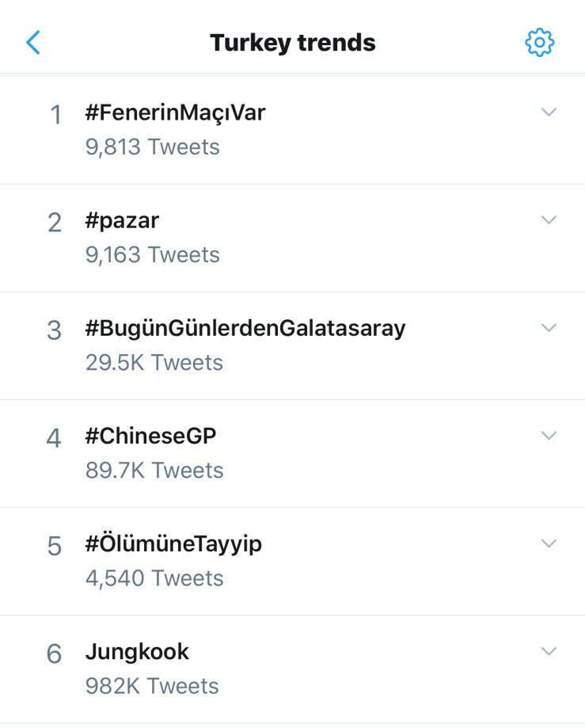The image size is (585, 728).
Task: Open the #FenerinMaçıVar hashtag
Action: pos(175,112)
